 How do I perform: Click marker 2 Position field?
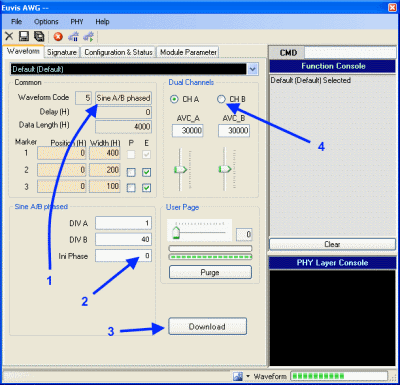[62, 170]
